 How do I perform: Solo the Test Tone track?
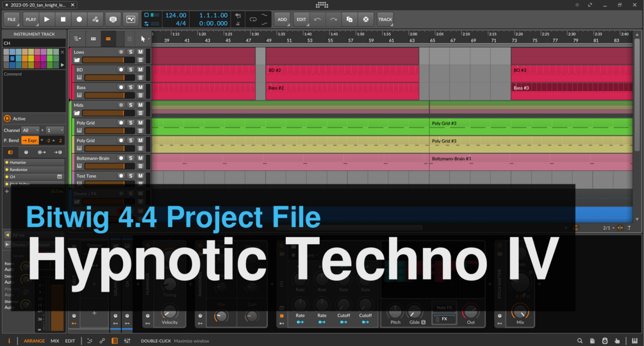point(131,176)
